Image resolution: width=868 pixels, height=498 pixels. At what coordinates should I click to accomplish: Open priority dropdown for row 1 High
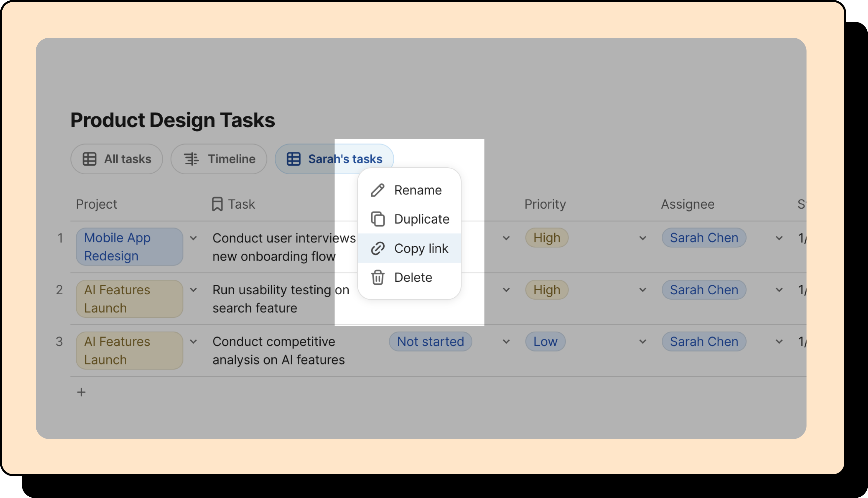click(x=642, y=238)
